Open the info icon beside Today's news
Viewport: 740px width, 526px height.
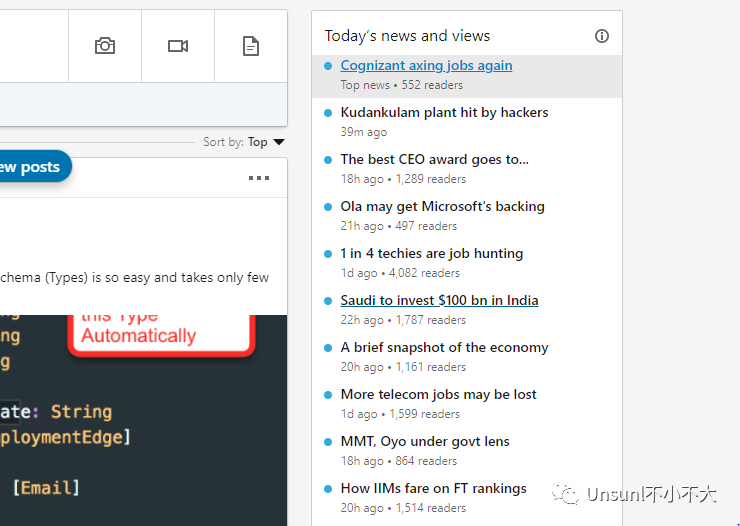602,36
